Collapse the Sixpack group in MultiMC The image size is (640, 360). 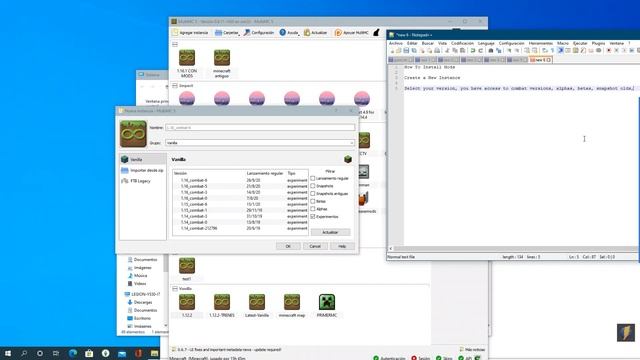click(175, 86)
